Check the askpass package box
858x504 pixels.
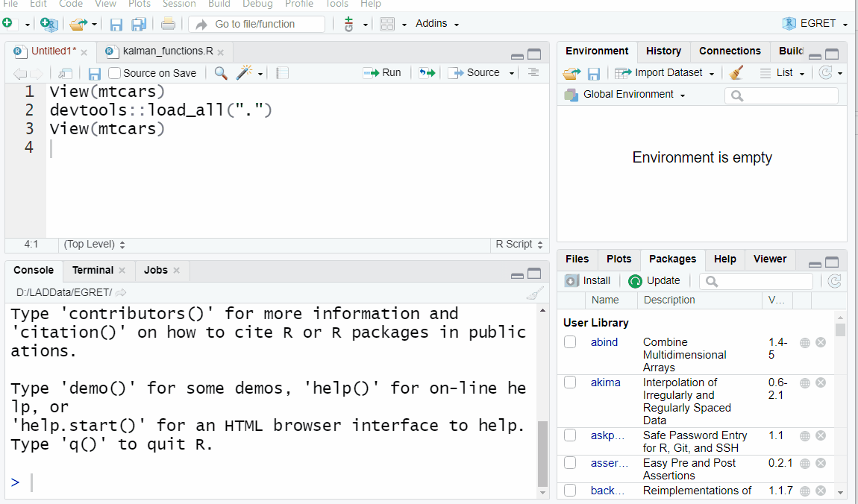click(570, 435)
